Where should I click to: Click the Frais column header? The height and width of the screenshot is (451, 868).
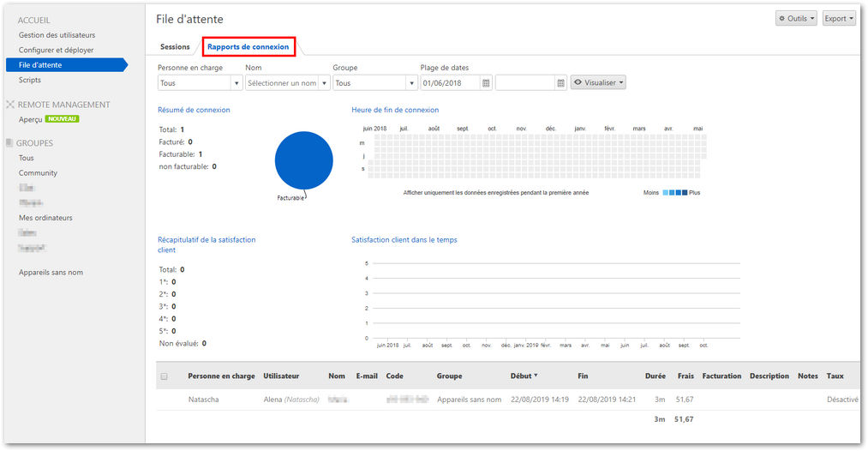(x=685, y=376)
